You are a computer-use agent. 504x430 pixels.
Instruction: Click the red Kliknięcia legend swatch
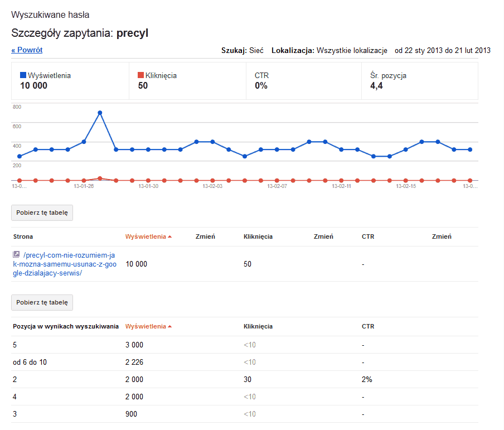click(140, 75)
